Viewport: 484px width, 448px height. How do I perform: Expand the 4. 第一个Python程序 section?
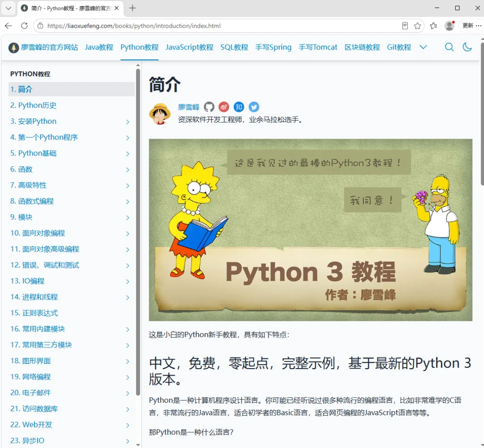tap(127, 138)
